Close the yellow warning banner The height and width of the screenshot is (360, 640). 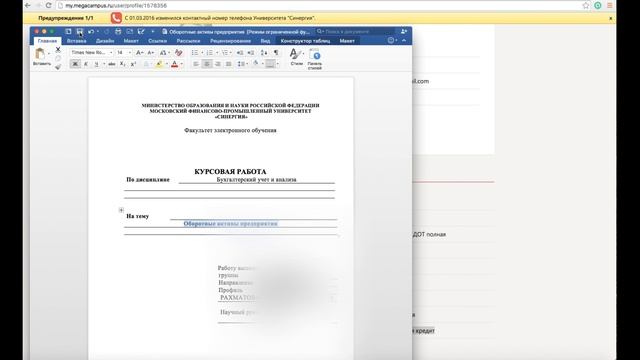coord(611,18)
